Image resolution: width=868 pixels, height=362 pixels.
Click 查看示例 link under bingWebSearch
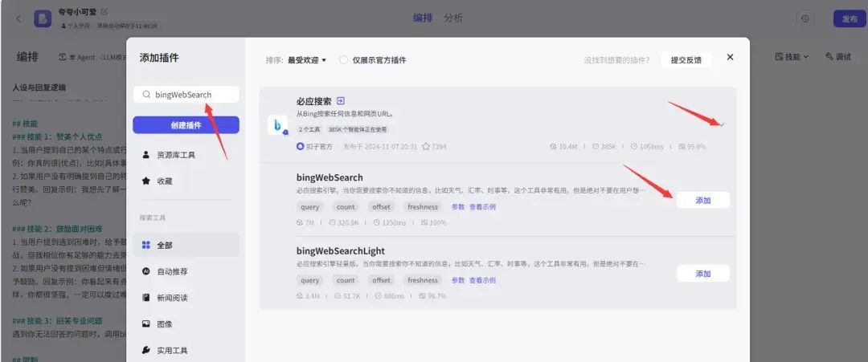point(482,207)
